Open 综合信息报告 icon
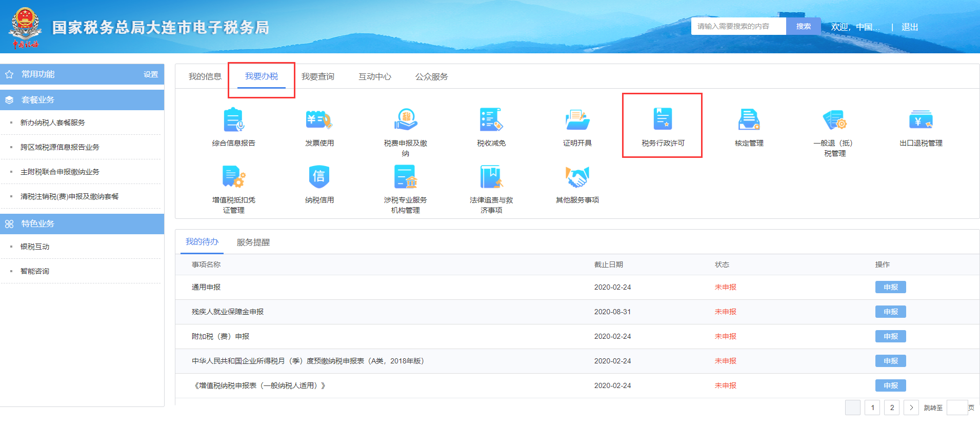The width and height of the screenshot is (980, 428). pyautogui.click(x=234, y=119)
